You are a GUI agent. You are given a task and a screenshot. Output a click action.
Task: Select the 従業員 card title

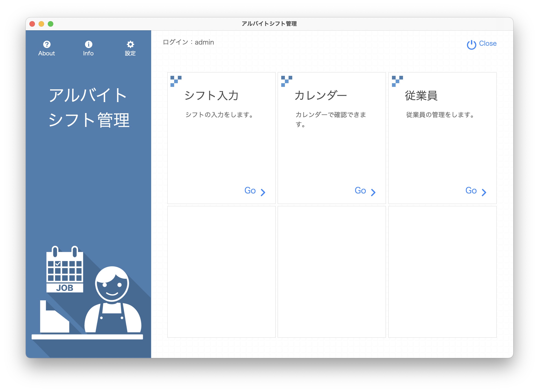point(421,96)
